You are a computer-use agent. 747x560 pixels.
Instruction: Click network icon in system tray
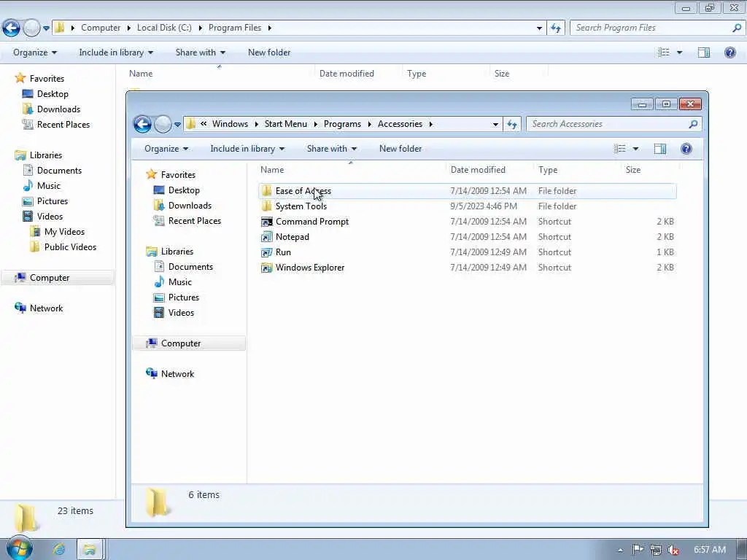(656, 550)
